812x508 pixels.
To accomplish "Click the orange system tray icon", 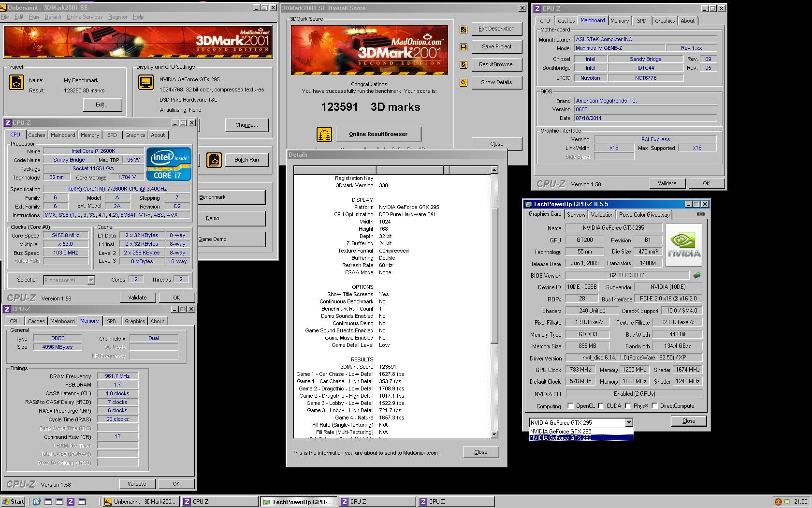I will point(778,502).
